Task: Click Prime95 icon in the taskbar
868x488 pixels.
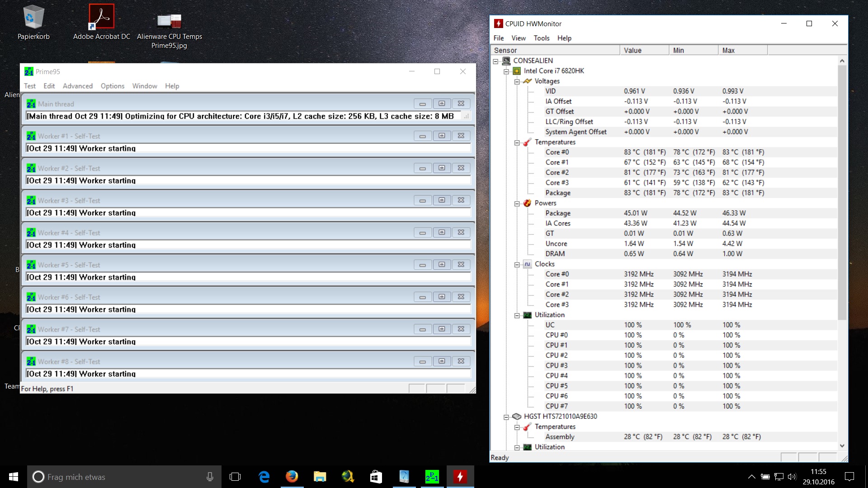Action: [x=432, y=477]
